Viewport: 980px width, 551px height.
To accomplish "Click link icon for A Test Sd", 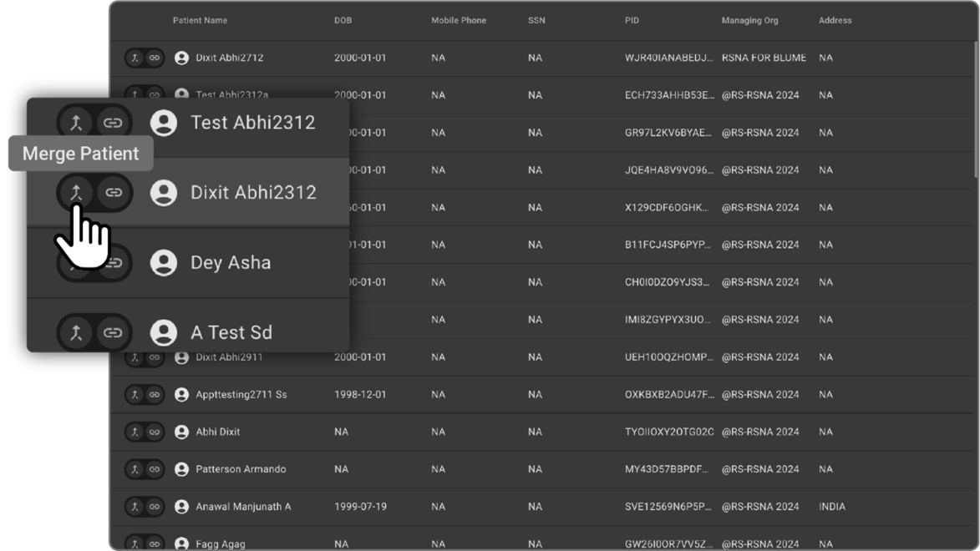I will tap(113, 333).
